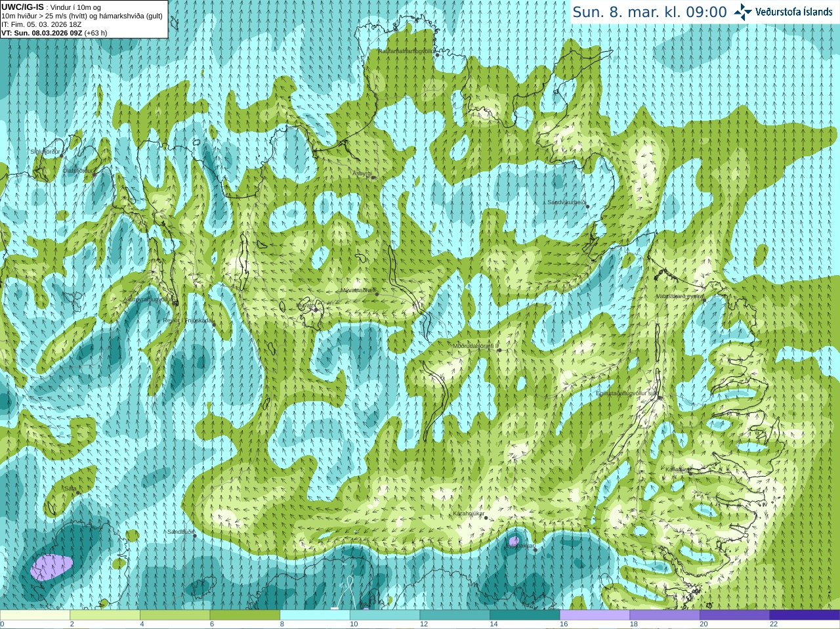Click the Mývatn station label

[x=305, y=305]
